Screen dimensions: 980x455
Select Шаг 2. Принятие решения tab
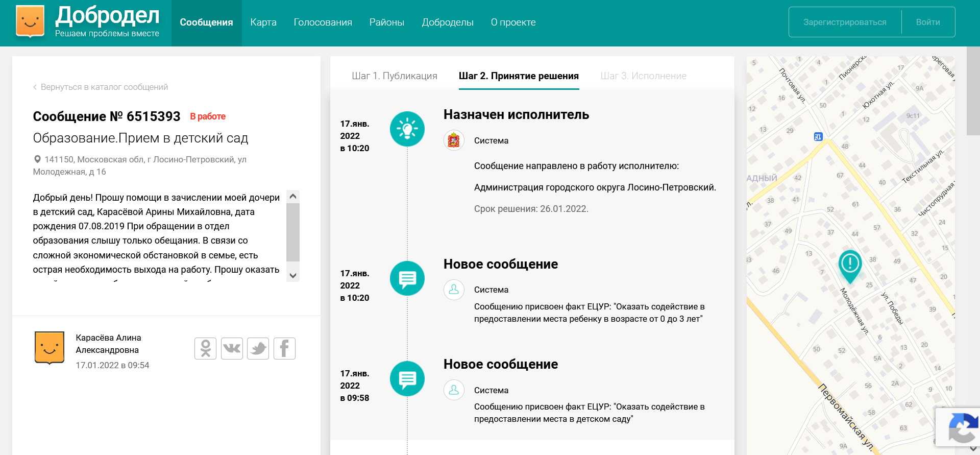click(519, 76)
